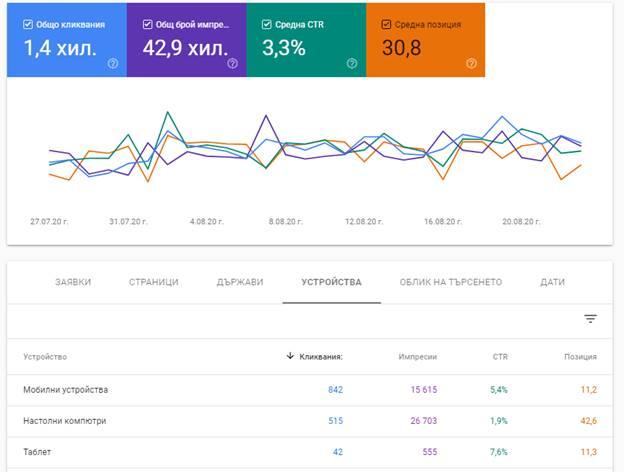Sort table by Кликвания column header
Viewport: 624px width, 472px height.
[x=321, y=357]
